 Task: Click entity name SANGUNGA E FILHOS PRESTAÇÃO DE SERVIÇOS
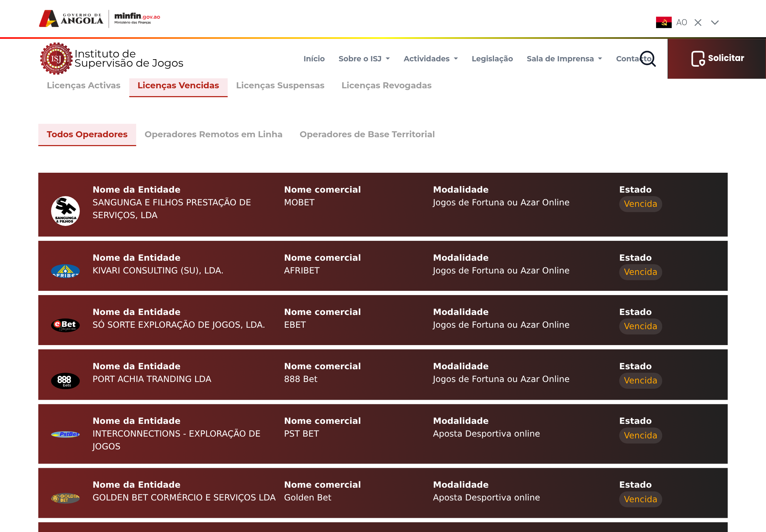(x=172, y=209)
